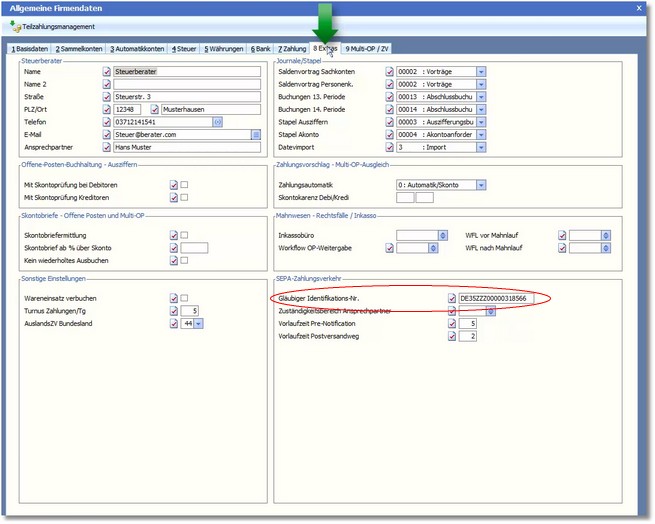Switch to the 1 Basisdaten tab

point(29,48)
